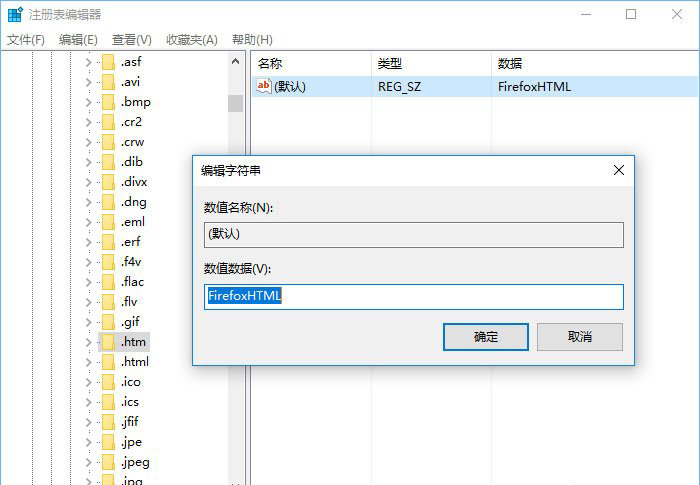700x485 pixels.
Task: Click the .bmp folder icon
Action: point(108,102)
